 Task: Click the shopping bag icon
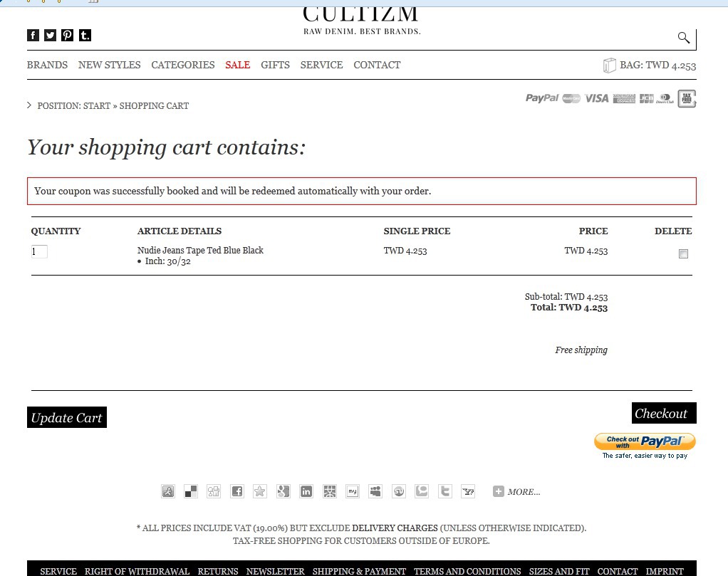pos(609,66)
